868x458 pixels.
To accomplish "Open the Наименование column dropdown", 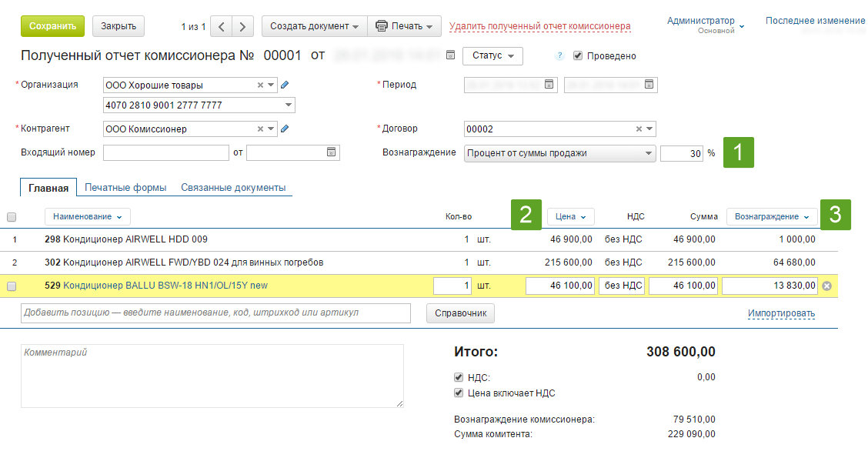I will coord(88,216).
